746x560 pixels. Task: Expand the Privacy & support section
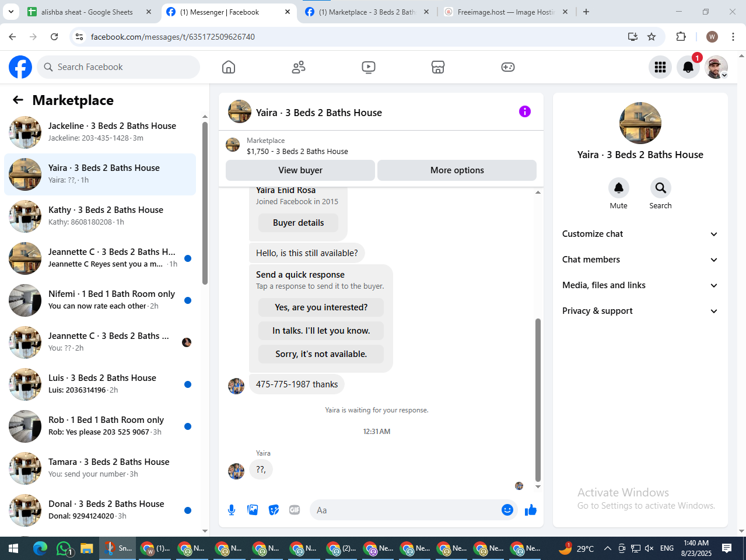(x=640, y=311)
